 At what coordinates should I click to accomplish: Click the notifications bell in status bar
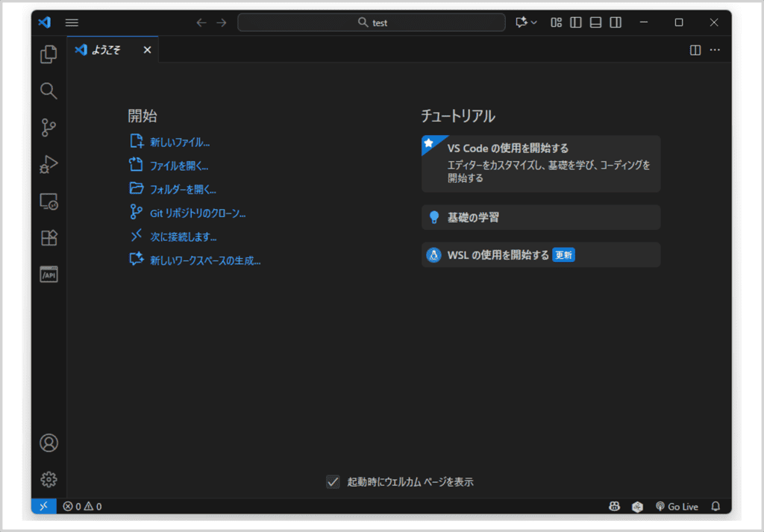point(716,507)
